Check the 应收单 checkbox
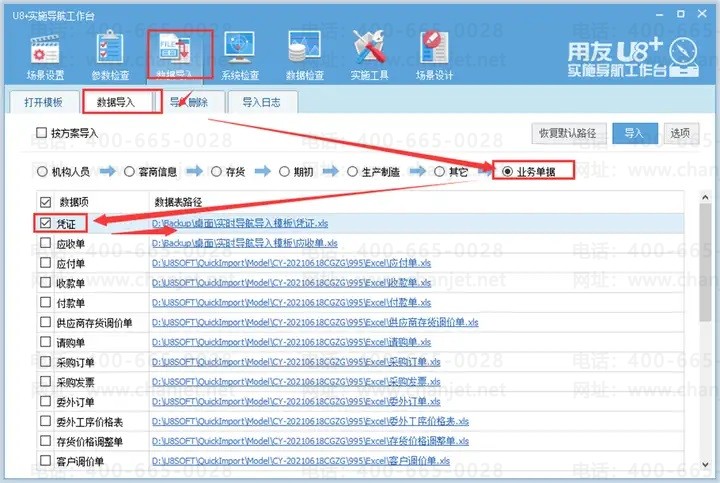 45,243
